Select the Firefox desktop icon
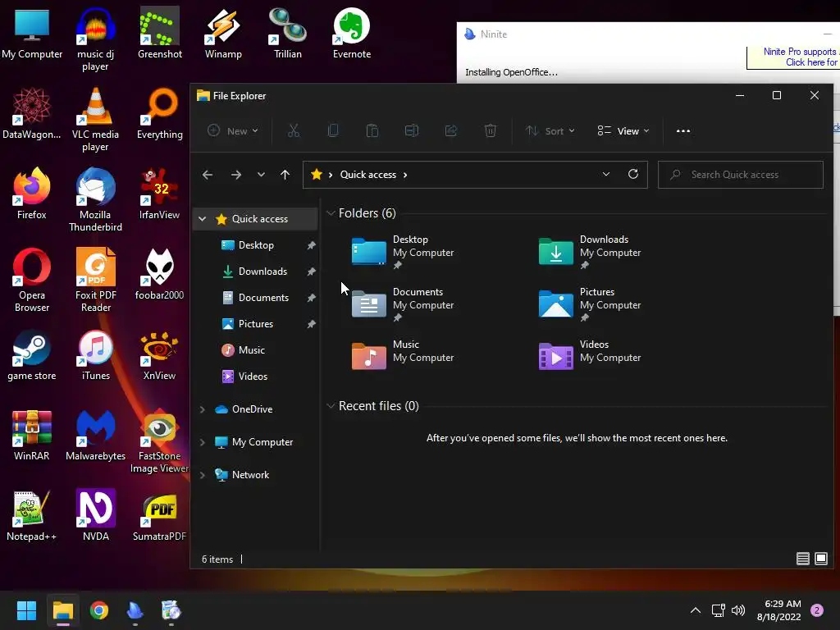Image resolution: width=840 pixels, height=630 pixels. coord(32,194)
